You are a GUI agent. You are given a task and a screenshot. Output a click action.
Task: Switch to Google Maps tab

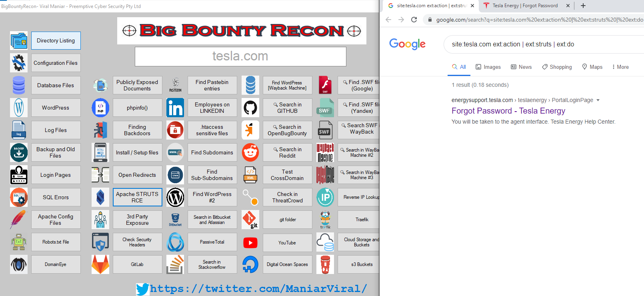click(x=592, y=67)
